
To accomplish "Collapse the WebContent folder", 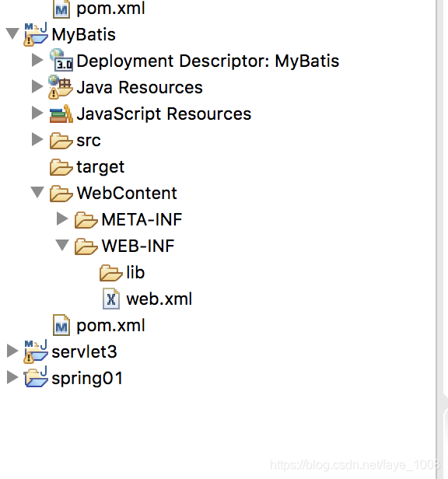I will [x=37, y=193].
